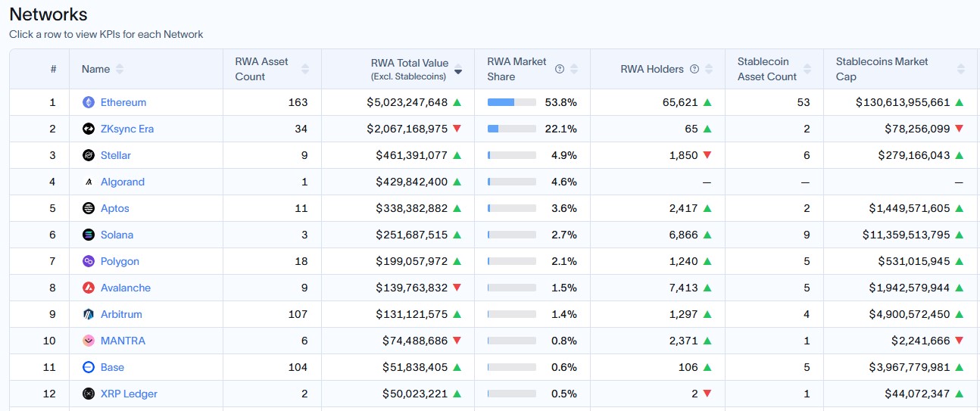Image resolution: width=980 pixels, height=411 pixels.
Task: Sort by RWA Asset Count arrows
Action: point(305,69)
